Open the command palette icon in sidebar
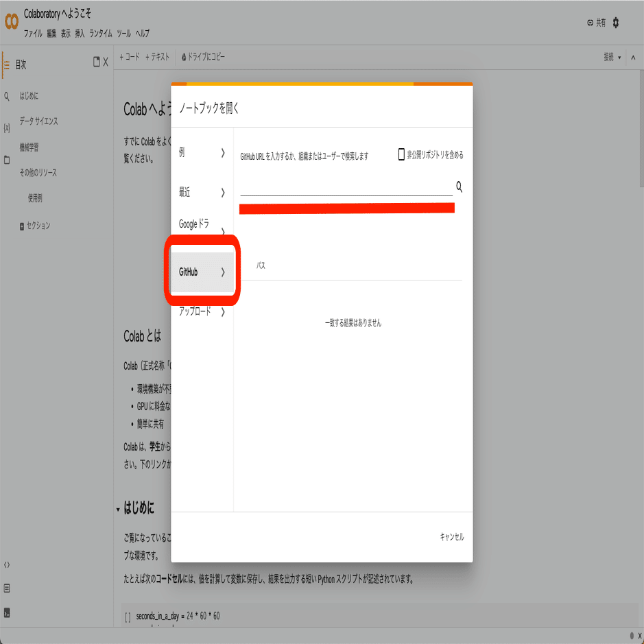 click(x=7, y=588)
